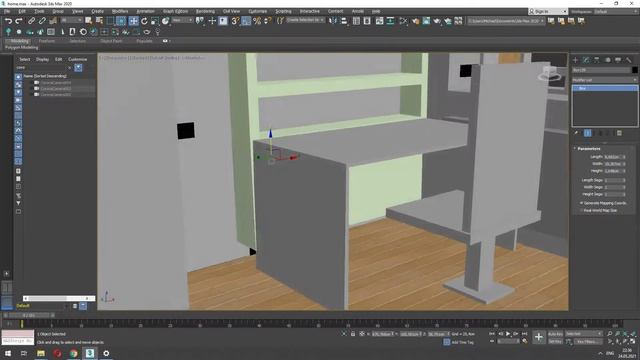Open the Create Selection Set dropdown
Screen dimensions: 640x360
(x=305, y=20)
